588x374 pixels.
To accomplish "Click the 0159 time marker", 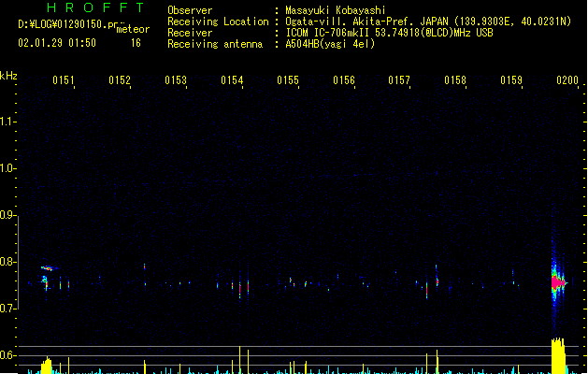I will 511,80.
